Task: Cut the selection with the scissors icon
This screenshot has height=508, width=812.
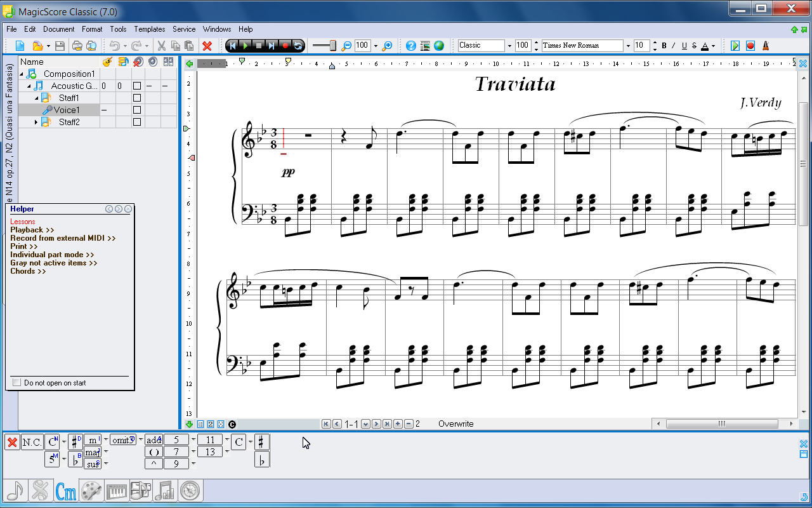Action: 161,46
